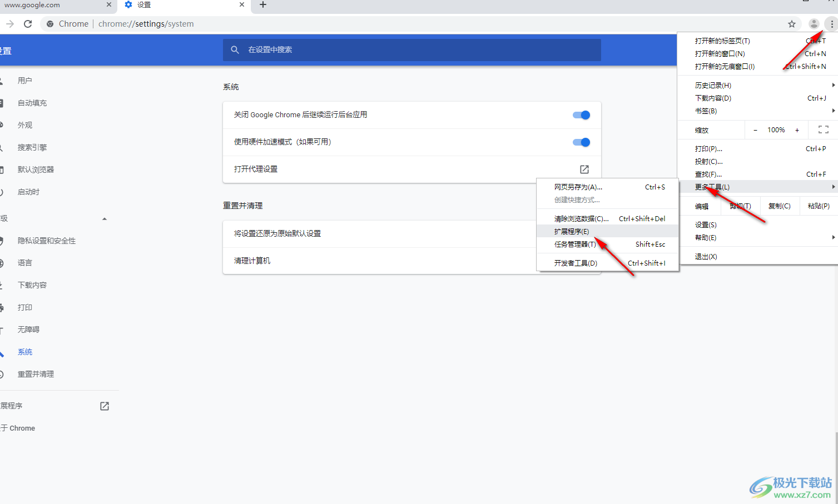This screenshot has height=504, width=838.
Task: Open 隐私设置和安全性 settings section
Action: 47,241
